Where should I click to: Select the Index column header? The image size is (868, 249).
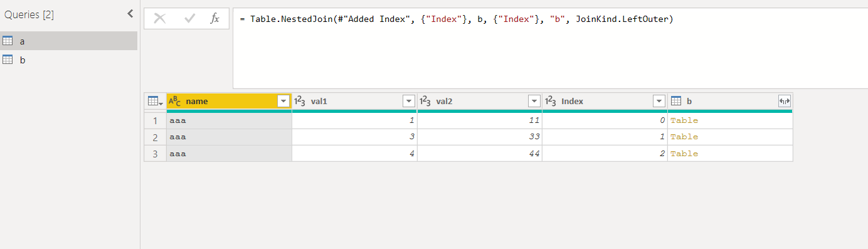[605, 101]
